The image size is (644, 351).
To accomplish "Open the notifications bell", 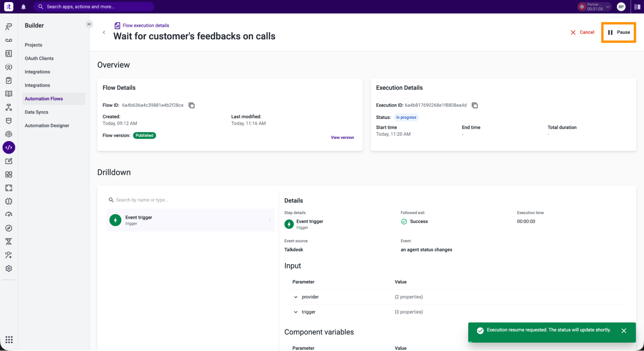I will (24, 7).
